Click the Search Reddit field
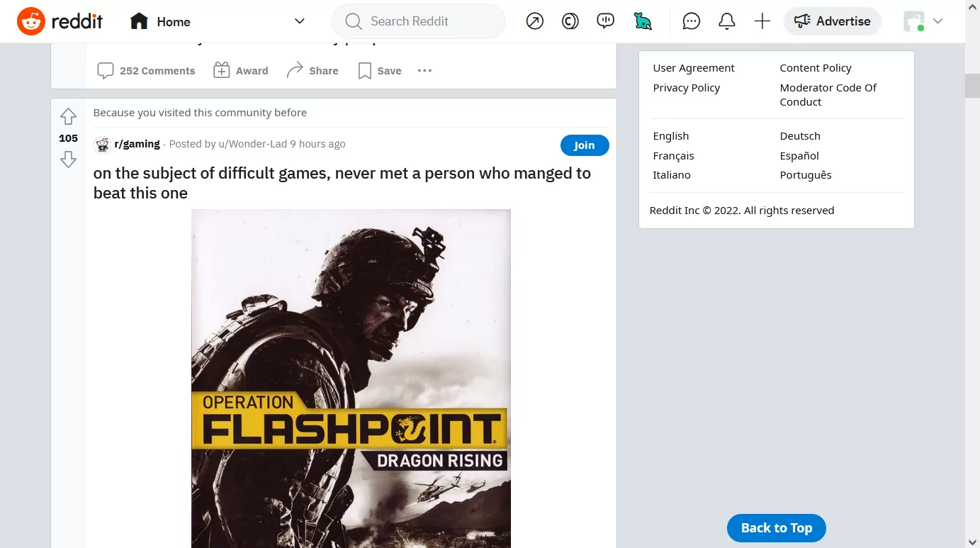Screen dimensions: 980x548 click(x=418, y=21)
